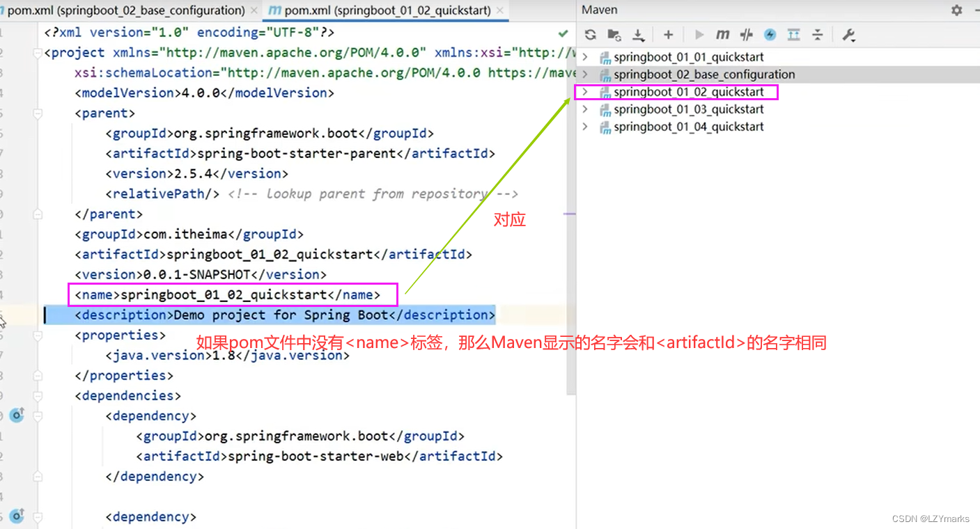Collapse all nodes in Maven panel
Screen dimensions: 980x529
click(x=818, y=35)
